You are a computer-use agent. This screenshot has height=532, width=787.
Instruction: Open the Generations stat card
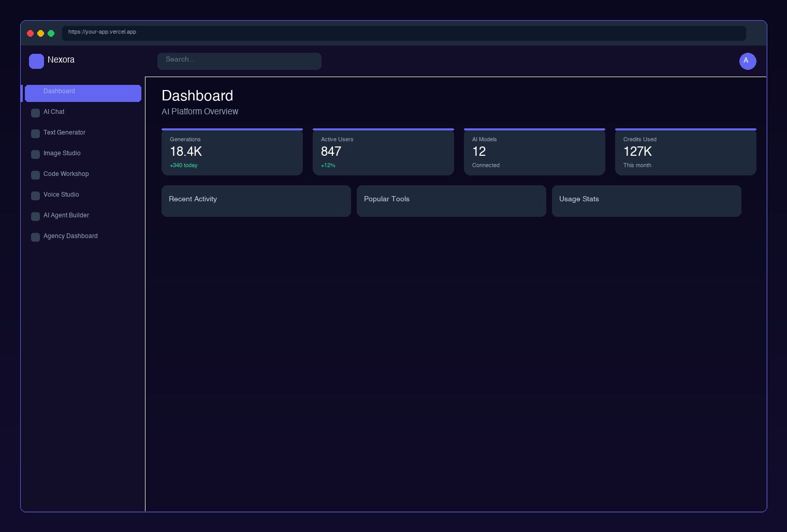coord(232,152)
